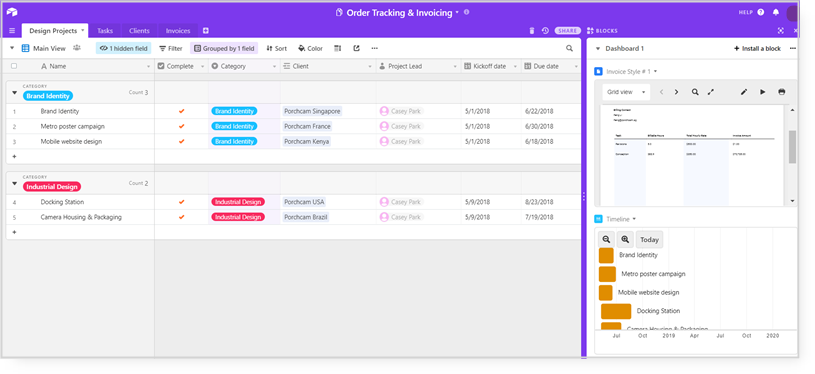Click the row height icon

(x=338, y=48)
